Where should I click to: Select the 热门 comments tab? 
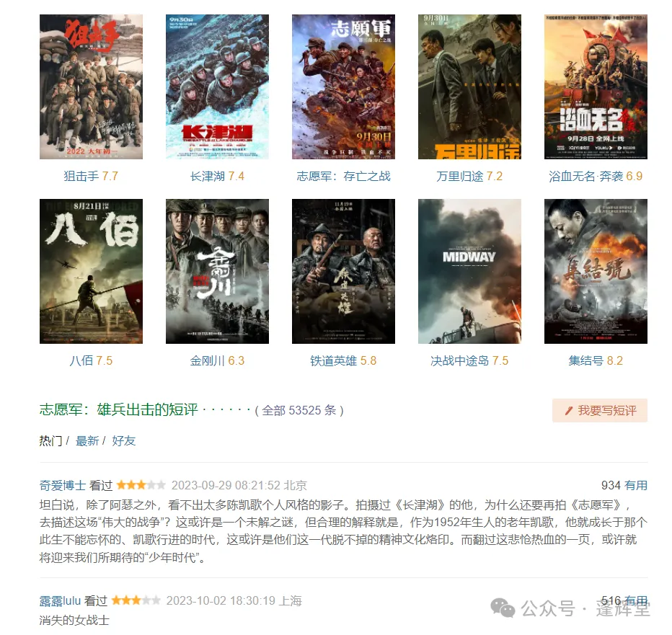pyautogui.click(x=50, y=441)
